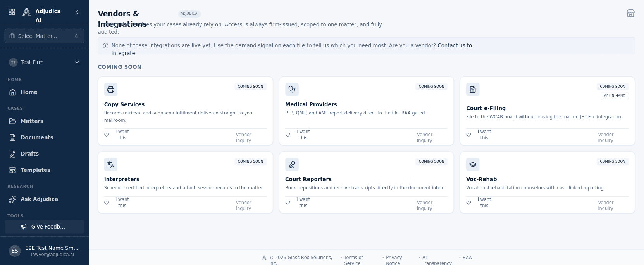Viewport: 644px width, 265px height.
Task: Open the Select Matter dropdown
Action: point(45,36)
